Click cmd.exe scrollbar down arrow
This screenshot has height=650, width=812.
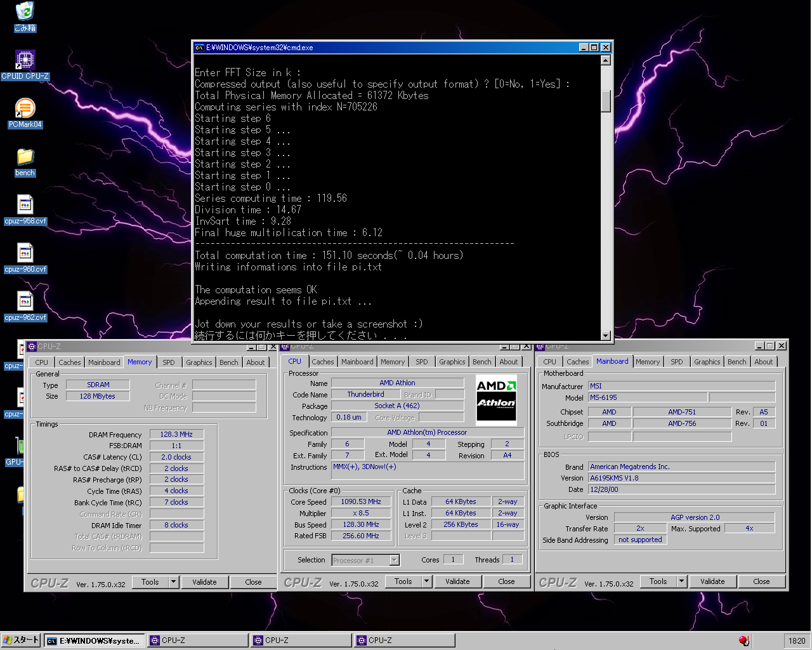tap(606, 336)
